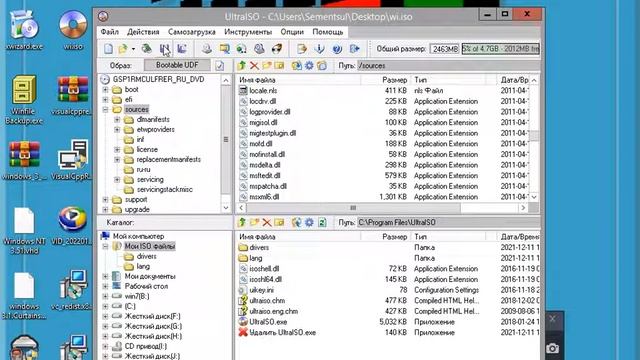
Task: Click the Up arrow icon in local pane toolbar
Action: (x=242, y=222)
